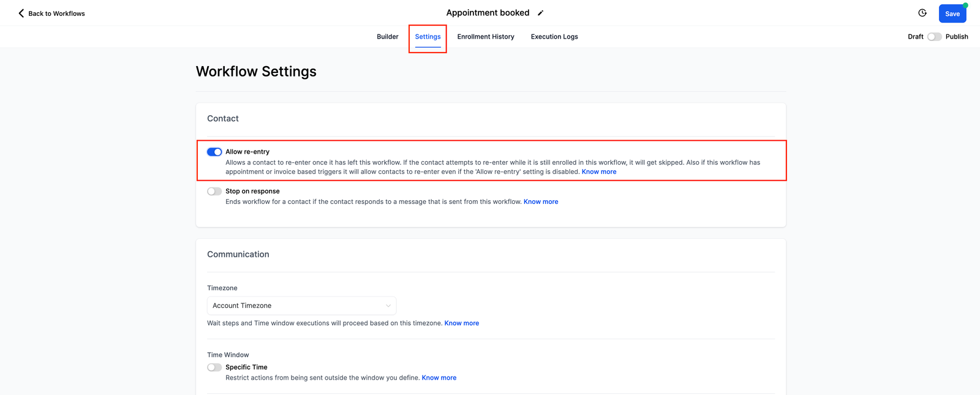Viewport: 980px width, 395px height.
Task: Open Know more link for Stop on response
Action: 541,201
